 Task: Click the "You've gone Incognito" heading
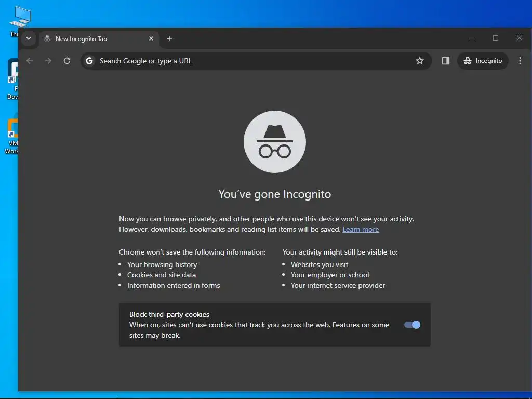[275, 194]
